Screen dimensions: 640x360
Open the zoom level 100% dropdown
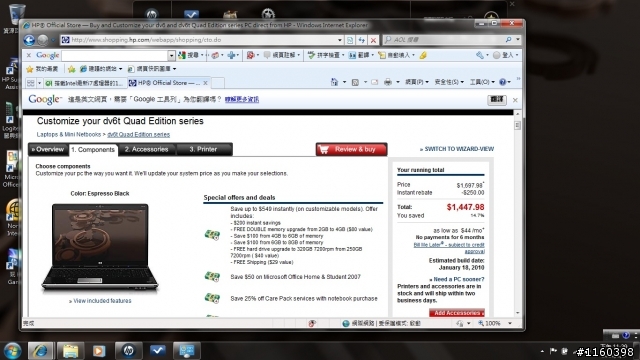510,323
